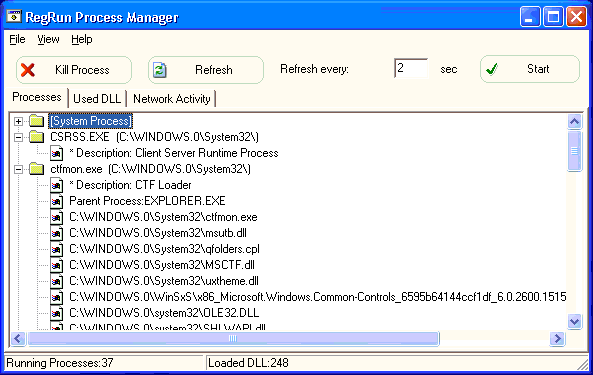The height and width of the screenshot is (375, 593).
Task: Click icon next to CTF Loader description
Action: coord(57,185)
